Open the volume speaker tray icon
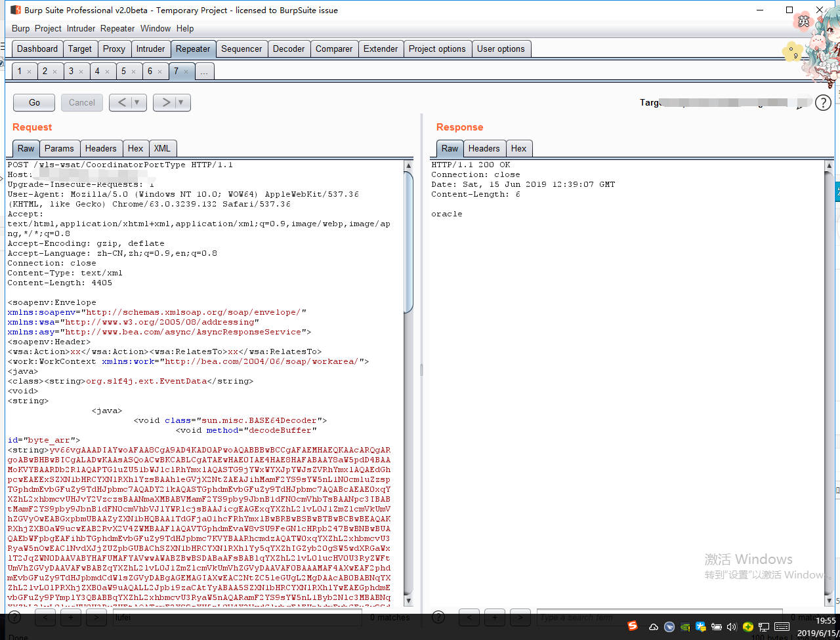Viewport: 840px width, 640px height. [732, 626]
